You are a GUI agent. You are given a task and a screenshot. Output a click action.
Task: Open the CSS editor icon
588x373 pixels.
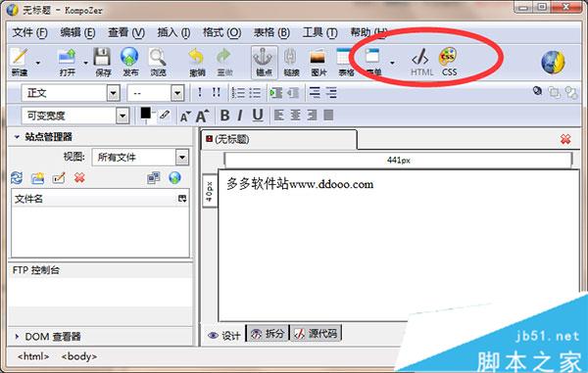coord(449,63)
